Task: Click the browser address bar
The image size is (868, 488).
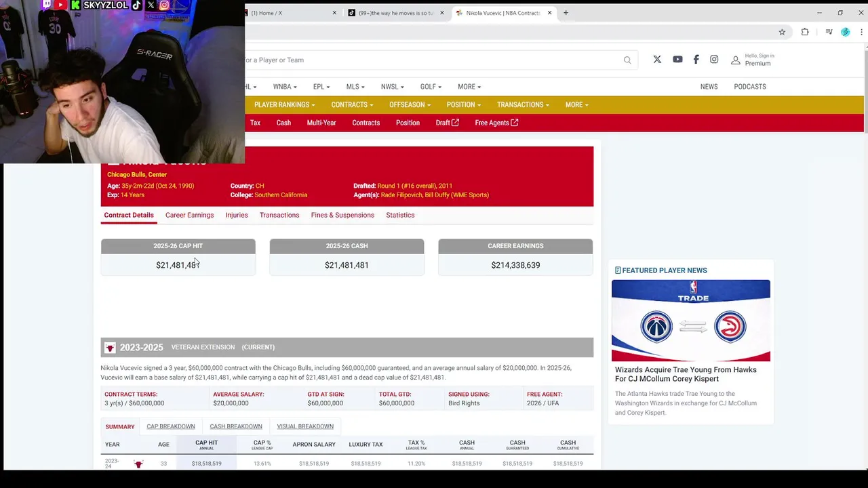Action: tap(509, 32)
